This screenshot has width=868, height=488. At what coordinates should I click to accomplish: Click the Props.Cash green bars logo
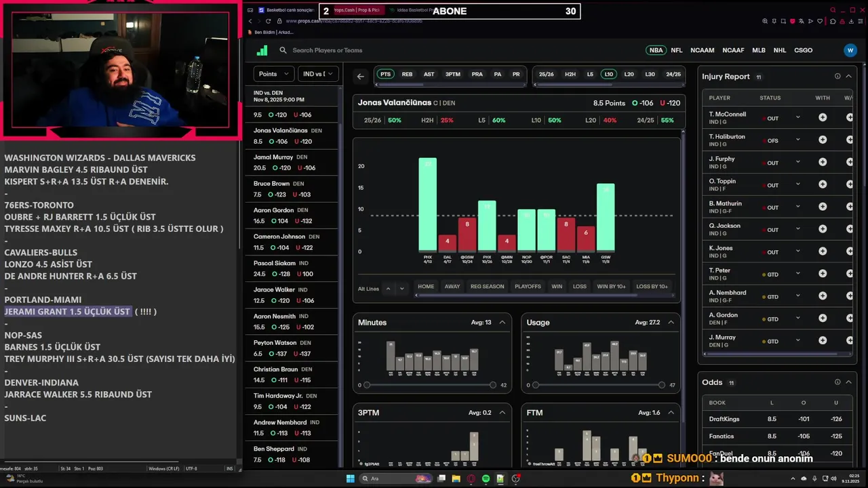pyautogui.click(x=262, y=50)
